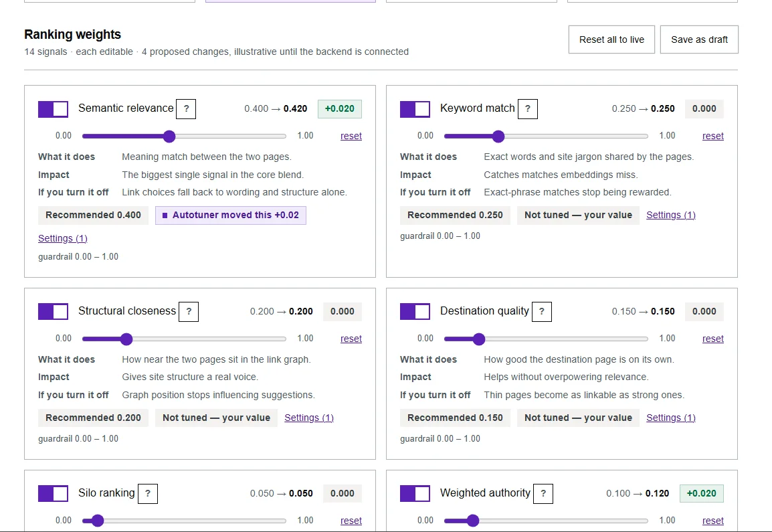Click Keyword match 'Not tuned — your value' chip

[578, 215]
